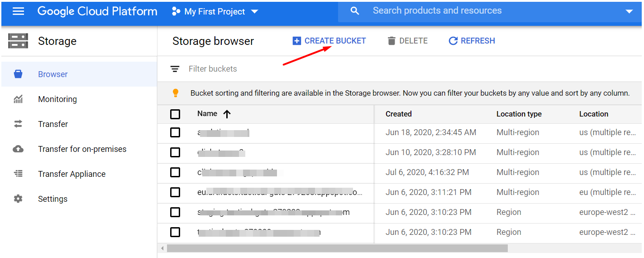Open the Transfer sidebar item
This screenshot has height=258, width=644.
point(79,124)
